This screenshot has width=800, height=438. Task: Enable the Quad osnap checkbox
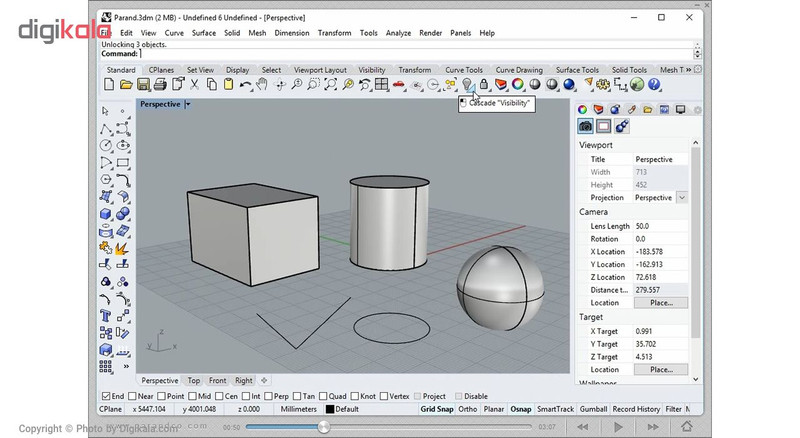pos(323,396)
